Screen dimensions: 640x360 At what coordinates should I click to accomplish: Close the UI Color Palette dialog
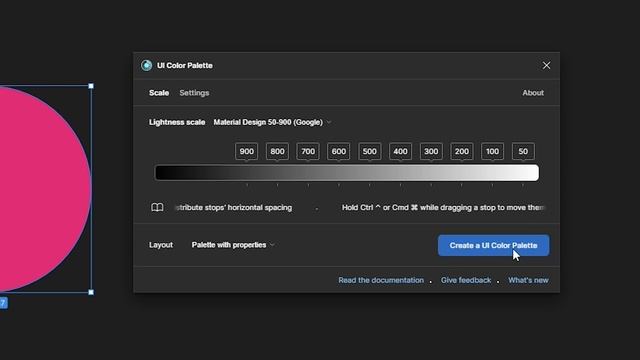546,65
